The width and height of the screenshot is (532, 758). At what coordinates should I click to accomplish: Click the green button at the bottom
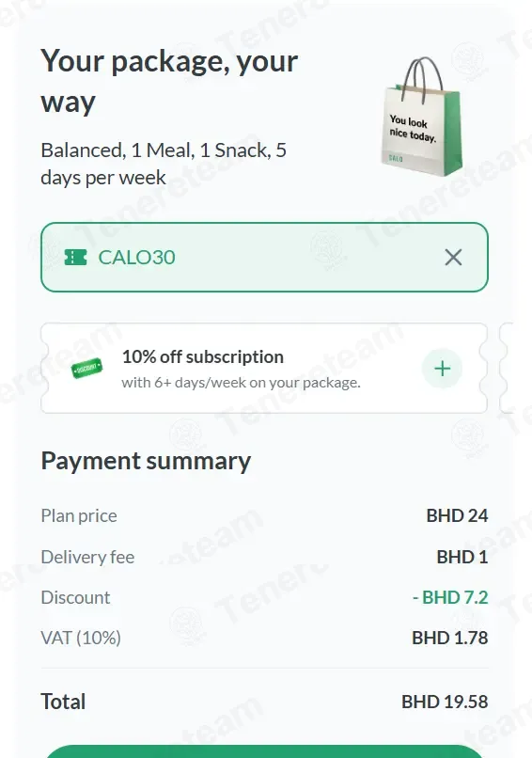tap(264, 751)
